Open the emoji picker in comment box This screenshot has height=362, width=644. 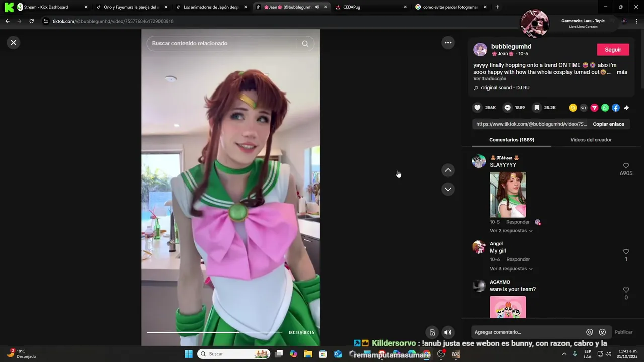click(x=602, y=332)
